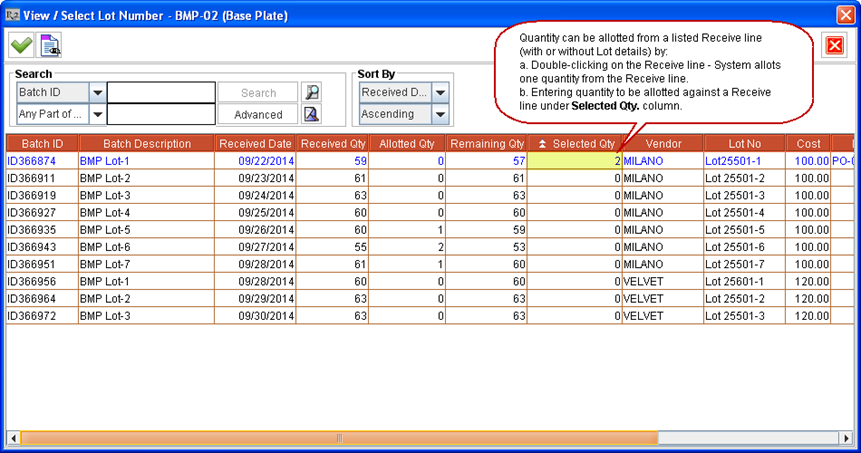This screenshot has width=861, height=453.
Task: Click the horizontal scrollbar thumb
Action: click(x=340, y=438)
